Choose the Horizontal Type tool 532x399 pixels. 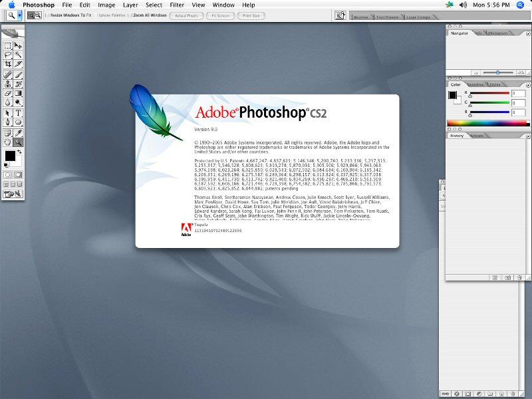[x=19, y=113]
